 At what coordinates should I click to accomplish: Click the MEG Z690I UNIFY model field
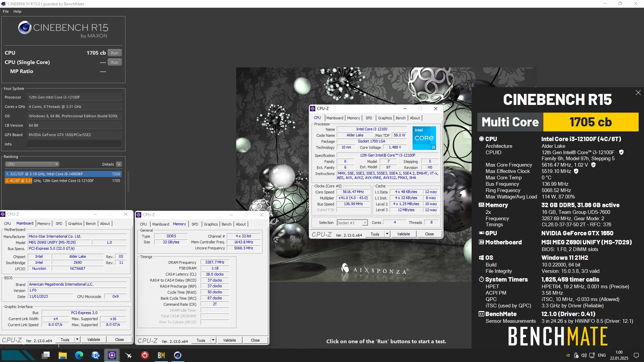tap(59, 242)
